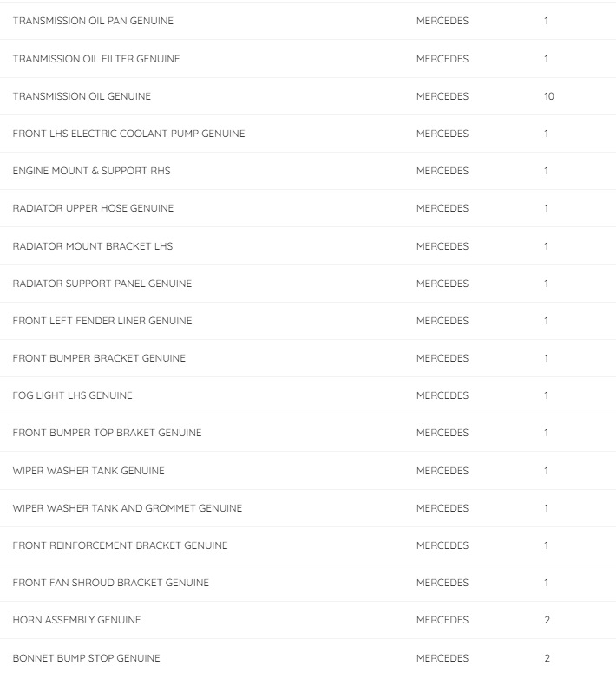Click quantity 2 for BONNET BUMP STOP
The width and height of the screenshot is (616, 685).
(547, 658)
